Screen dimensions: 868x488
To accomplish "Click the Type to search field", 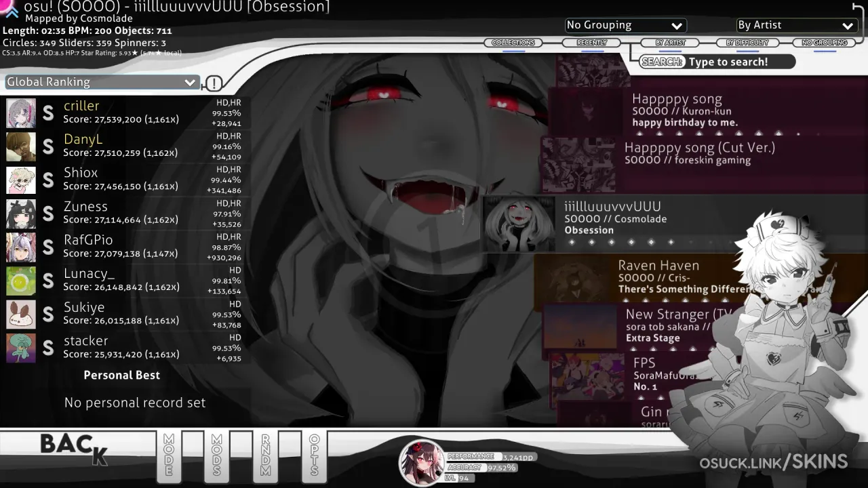I will coord(717,62).
